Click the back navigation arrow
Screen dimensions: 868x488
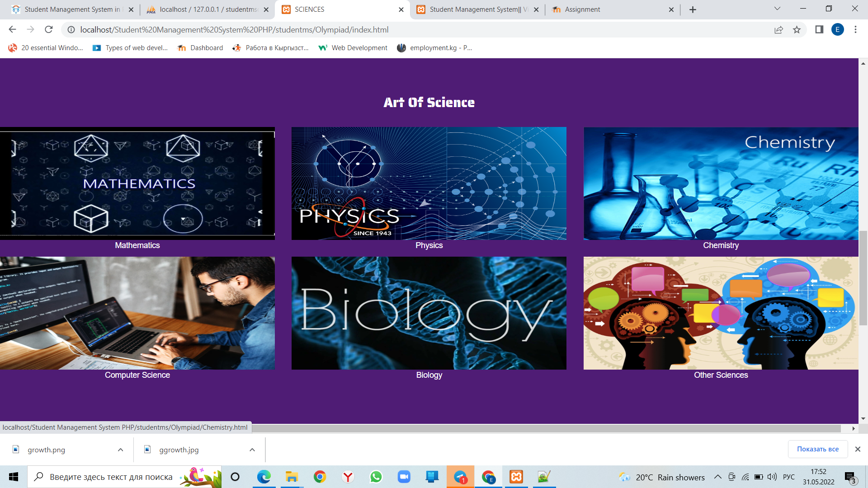click(x=12, y=30)
